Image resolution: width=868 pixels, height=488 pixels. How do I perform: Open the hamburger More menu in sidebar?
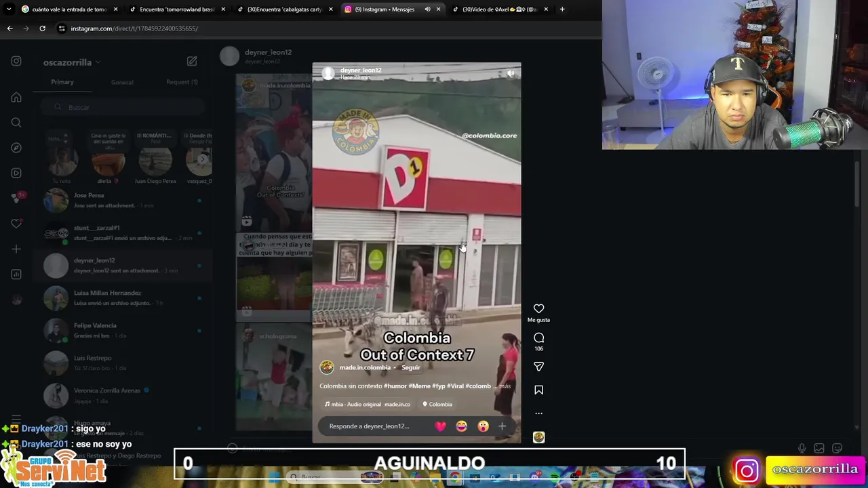click(16, 419)
